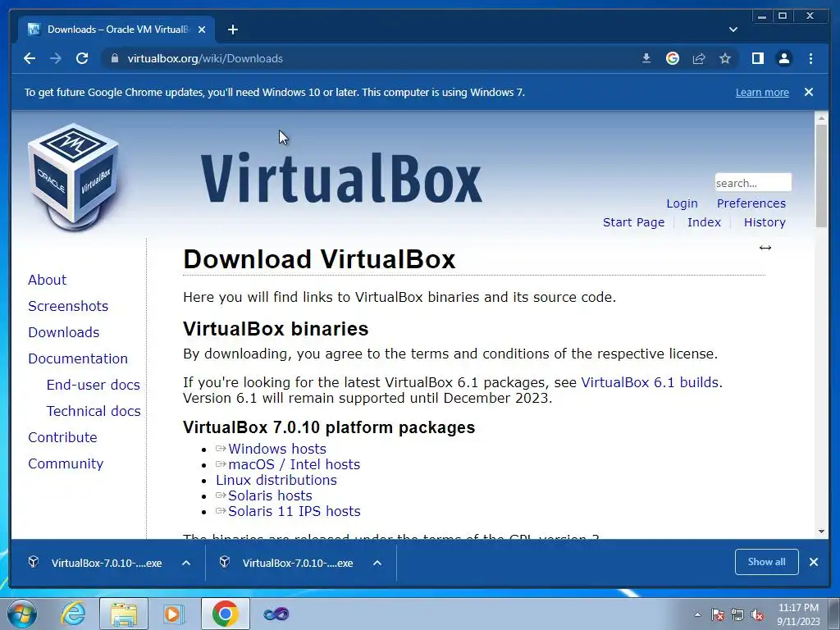Download the Solaris hosts package
Viewport: 840px width, 630px height.
270,495
